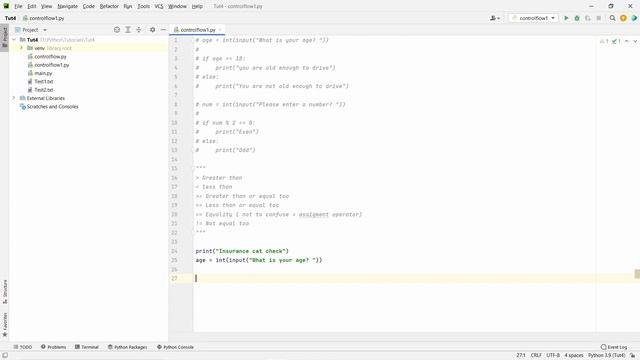The width and height of the screenshot is (640, 360).
Task: Place cursor on print Insurance cat check line
Action: [242, 251]
